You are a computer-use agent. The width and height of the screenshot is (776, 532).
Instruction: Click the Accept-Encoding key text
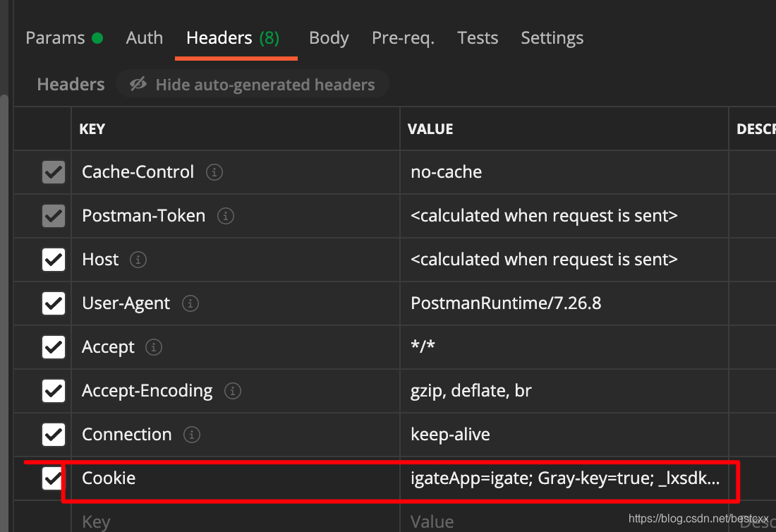tap(147, 391)
